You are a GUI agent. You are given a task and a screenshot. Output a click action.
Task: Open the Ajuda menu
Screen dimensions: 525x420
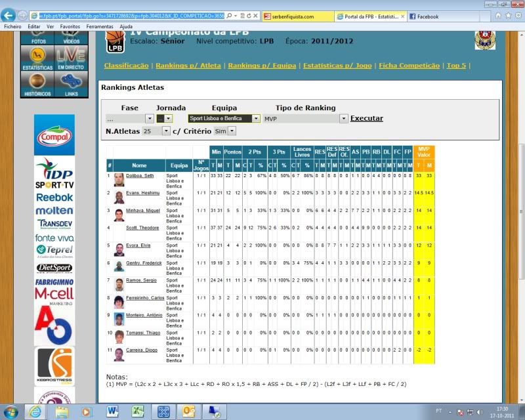tap(126, 26)
